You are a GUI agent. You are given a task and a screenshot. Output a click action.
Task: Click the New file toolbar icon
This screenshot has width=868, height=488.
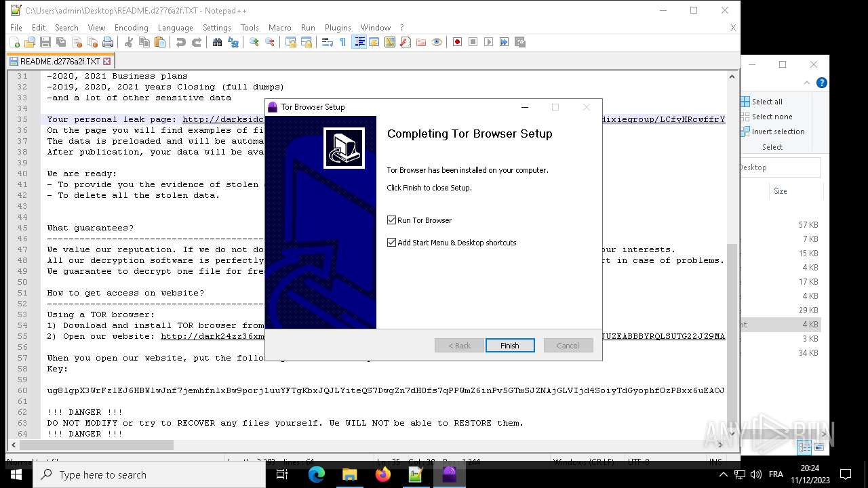click(14, 42)
